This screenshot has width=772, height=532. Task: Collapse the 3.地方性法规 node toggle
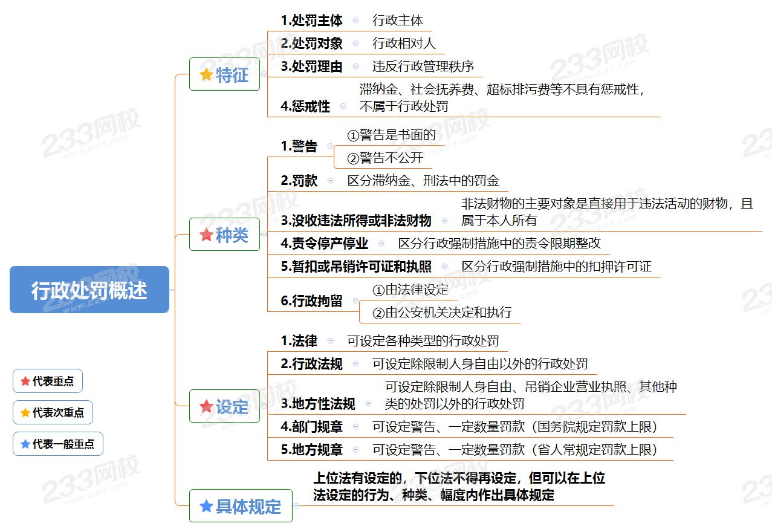368,403
